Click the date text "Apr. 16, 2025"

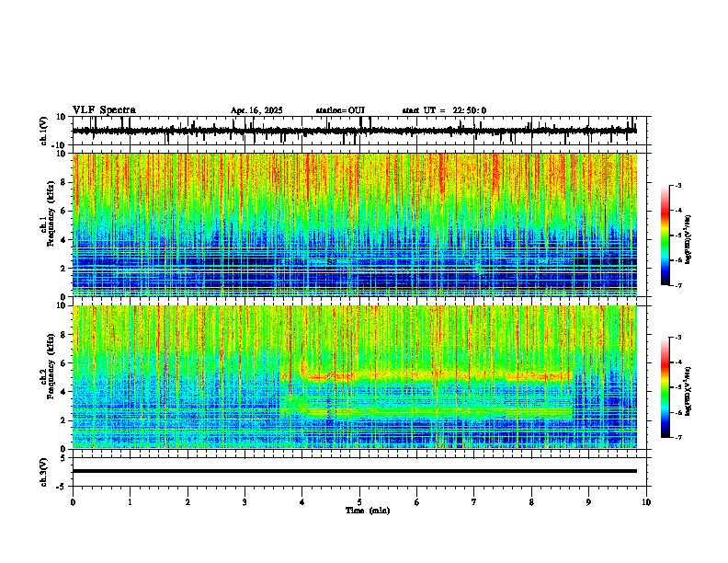pyautogui.click(x=256, y=110)
